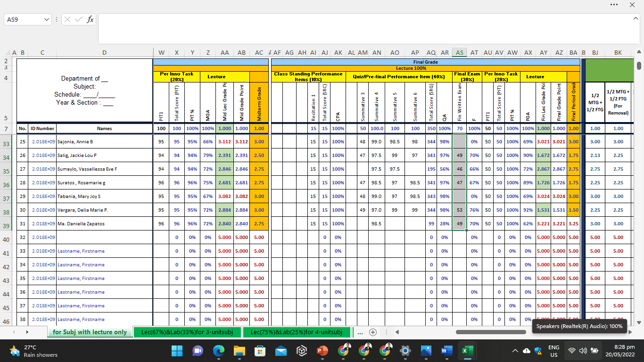Click the horizontal scrollbar left arrow

(397, 332)
